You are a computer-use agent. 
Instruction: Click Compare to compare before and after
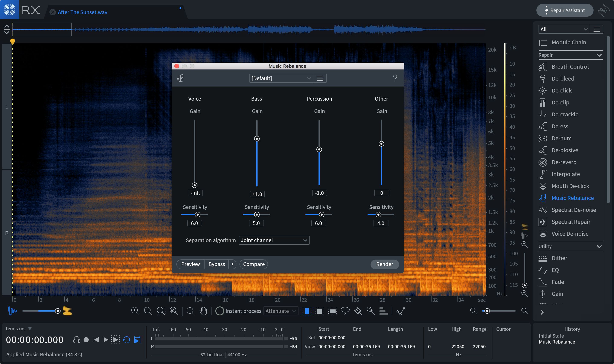pos(253,264)
